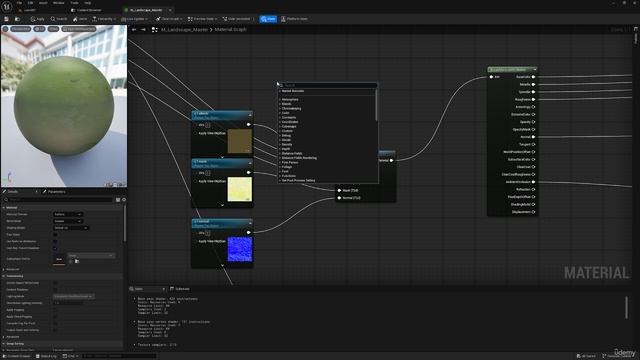Click the Ambient Occlusion pin
This screenshot has width=640, height=360.
pos(533,182)
